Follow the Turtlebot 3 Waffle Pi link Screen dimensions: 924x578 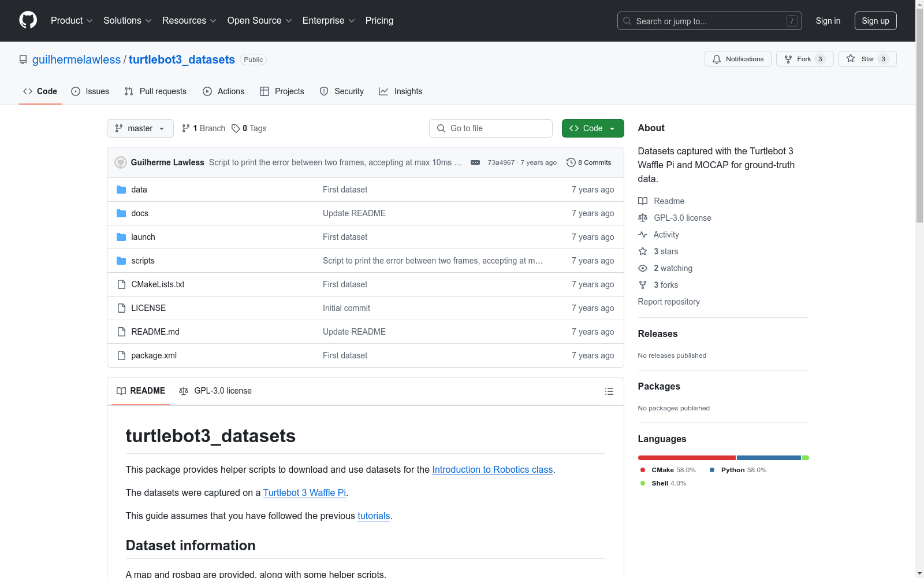coord(304,493)
